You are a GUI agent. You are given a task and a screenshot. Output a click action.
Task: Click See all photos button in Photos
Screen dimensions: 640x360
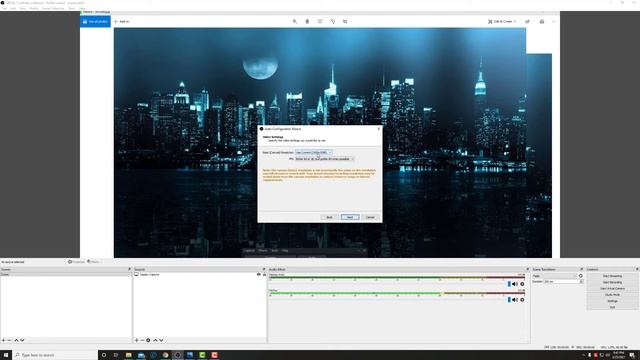(95, 21)
